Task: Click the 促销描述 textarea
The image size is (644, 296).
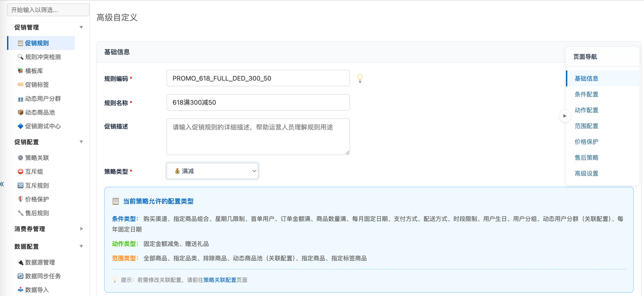Action: click(258, 137)
